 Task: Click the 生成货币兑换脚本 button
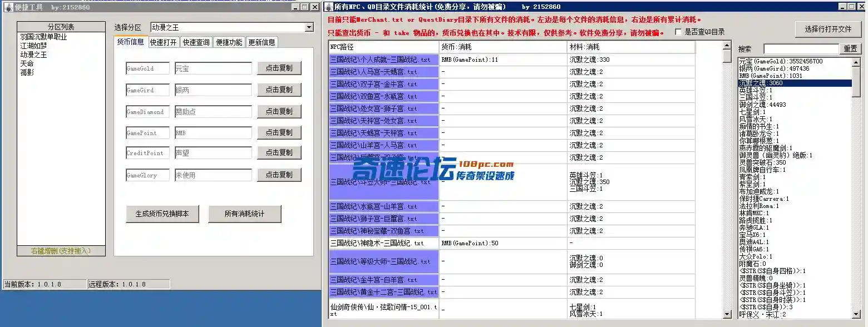click(x=162, y=214)
